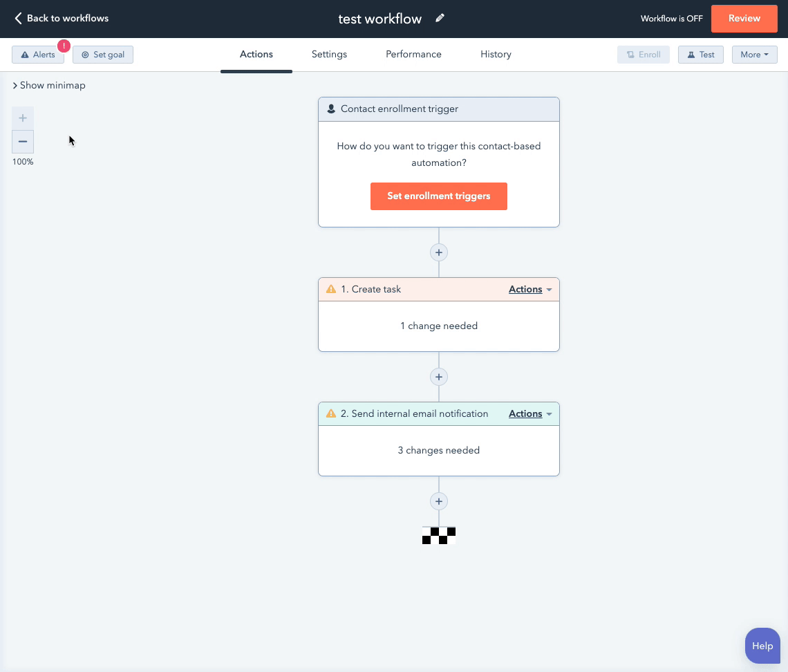This screenshot has width=788, height=672.
Task: Open the Help chat widget
Action: pos(762,646)
